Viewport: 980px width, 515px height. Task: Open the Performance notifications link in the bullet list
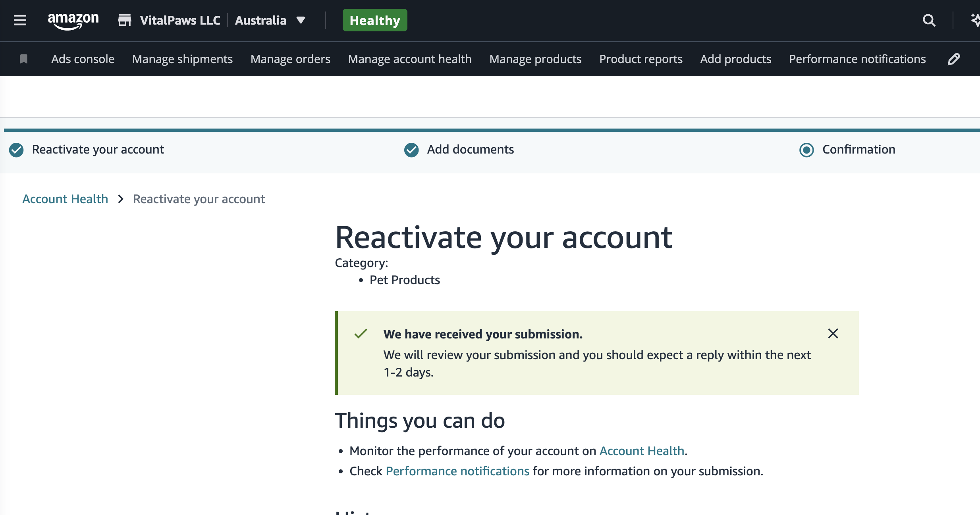(457, 471)
